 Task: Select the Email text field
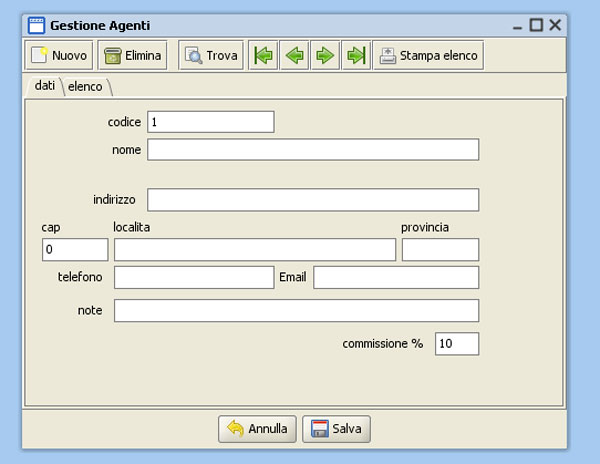pyautogui.click(x=396, y=277)
